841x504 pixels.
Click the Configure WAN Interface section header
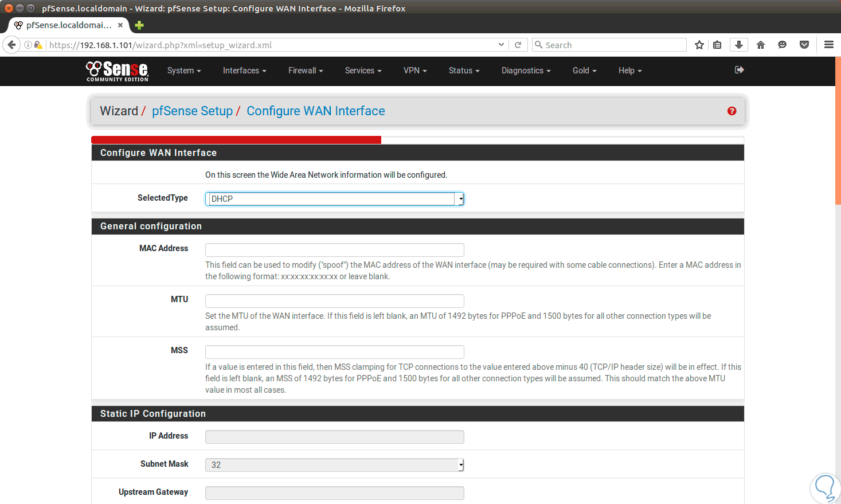[418, 153]
